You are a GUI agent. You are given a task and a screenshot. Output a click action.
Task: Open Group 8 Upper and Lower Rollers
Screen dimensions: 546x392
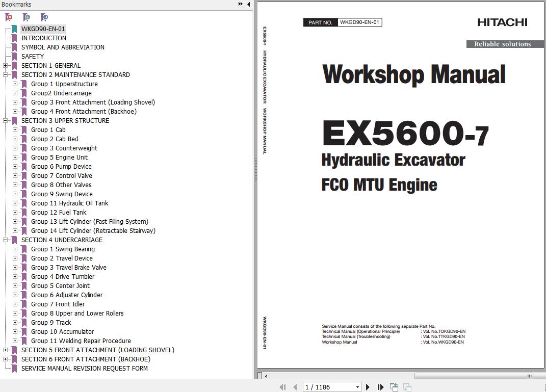(x=77, y=313)
